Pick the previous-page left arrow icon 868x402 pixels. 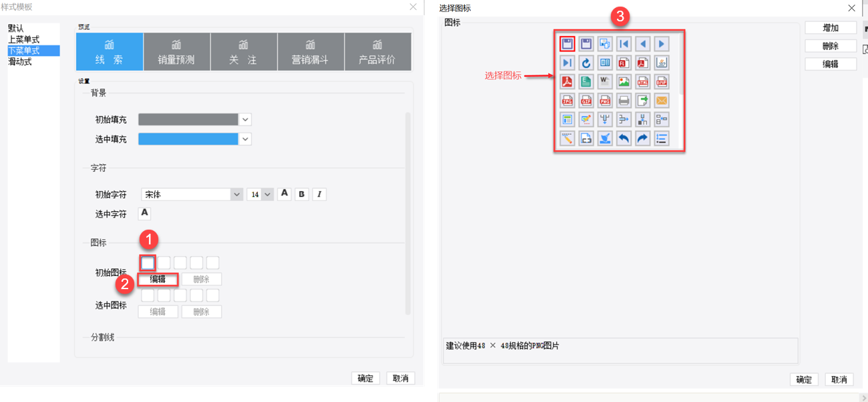642,44
